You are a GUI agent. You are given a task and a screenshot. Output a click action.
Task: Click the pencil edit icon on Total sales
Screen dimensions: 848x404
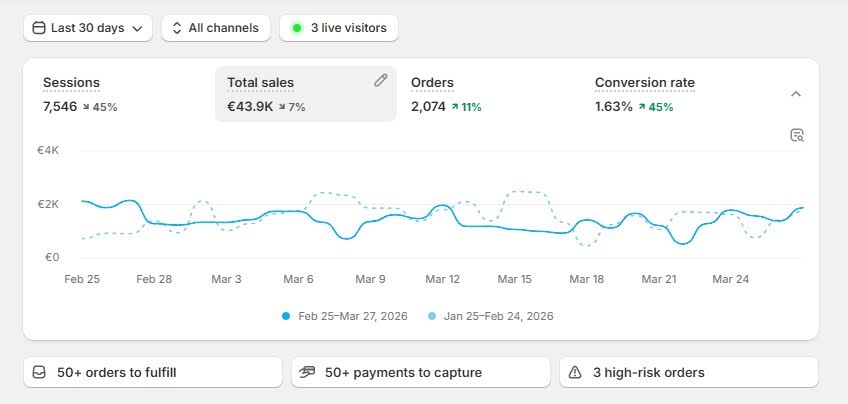pyautogui.click(x=380, y=81)
